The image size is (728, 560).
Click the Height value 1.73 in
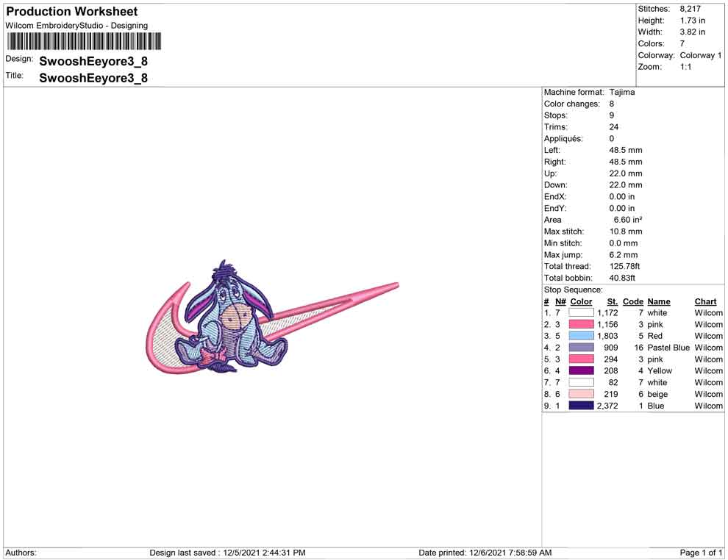[692, 21]
